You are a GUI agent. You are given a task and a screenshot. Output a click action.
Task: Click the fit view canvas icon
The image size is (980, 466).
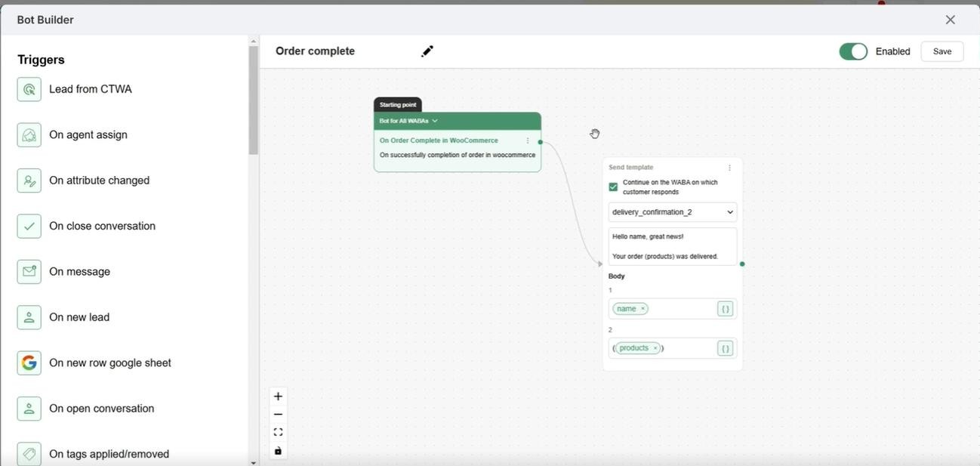tap(278, 433)
